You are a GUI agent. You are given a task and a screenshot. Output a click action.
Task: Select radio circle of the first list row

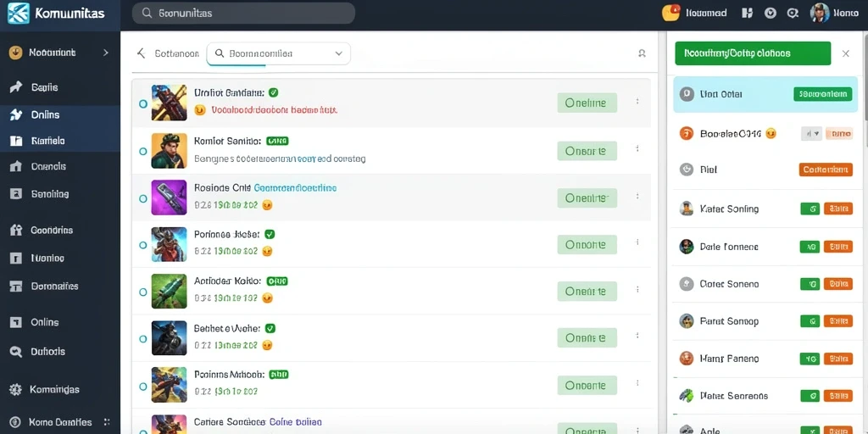(x=142, y=103)
